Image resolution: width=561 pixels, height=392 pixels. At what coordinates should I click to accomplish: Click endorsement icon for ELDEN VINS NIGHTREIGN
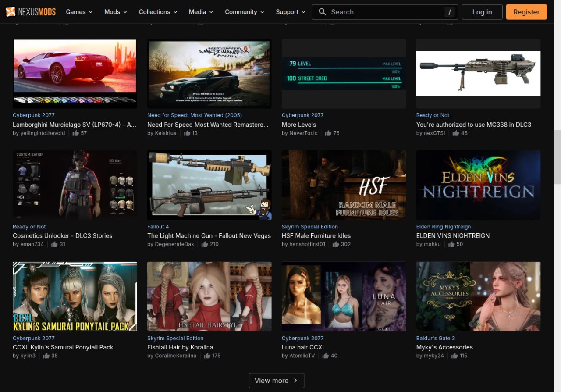coord(451,244)
